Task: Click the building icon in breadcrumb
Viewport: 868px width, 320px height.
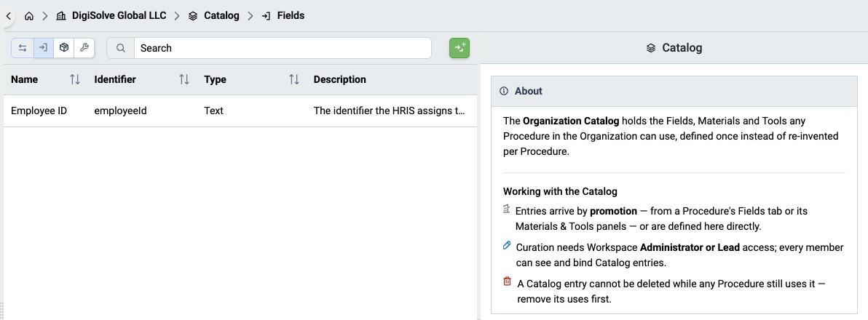Action: point(61,16)
